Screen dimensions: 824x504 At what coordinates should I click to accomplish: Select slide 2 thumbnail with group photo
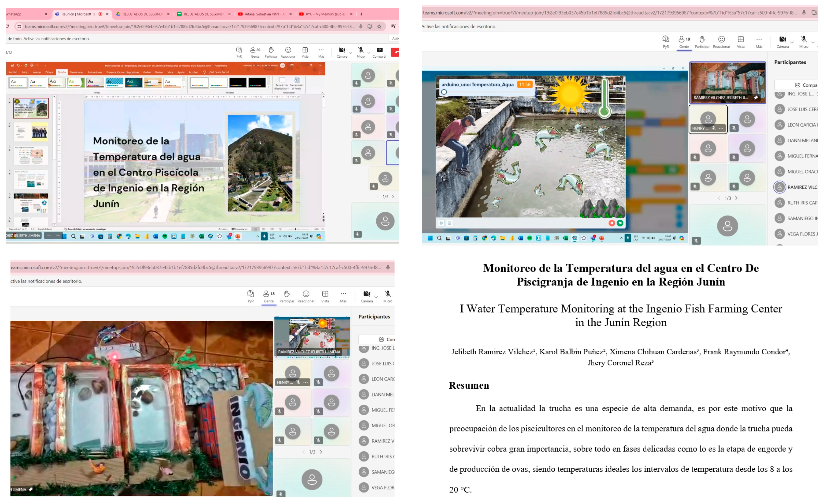(x=31, y=132)
